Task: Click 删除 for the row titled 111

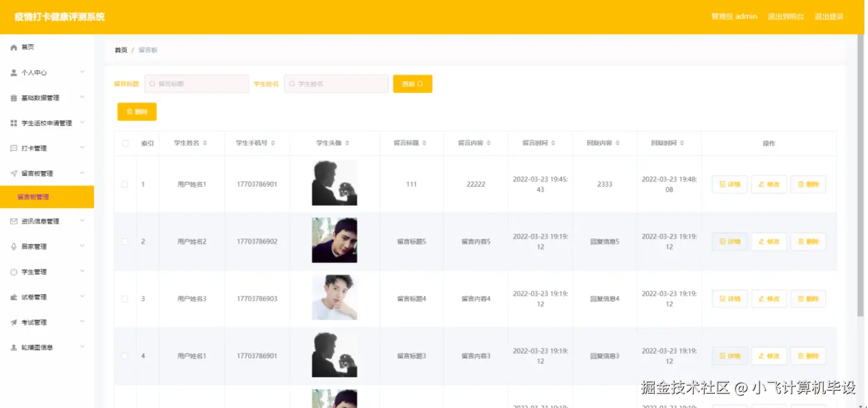Action: [808, 184]
